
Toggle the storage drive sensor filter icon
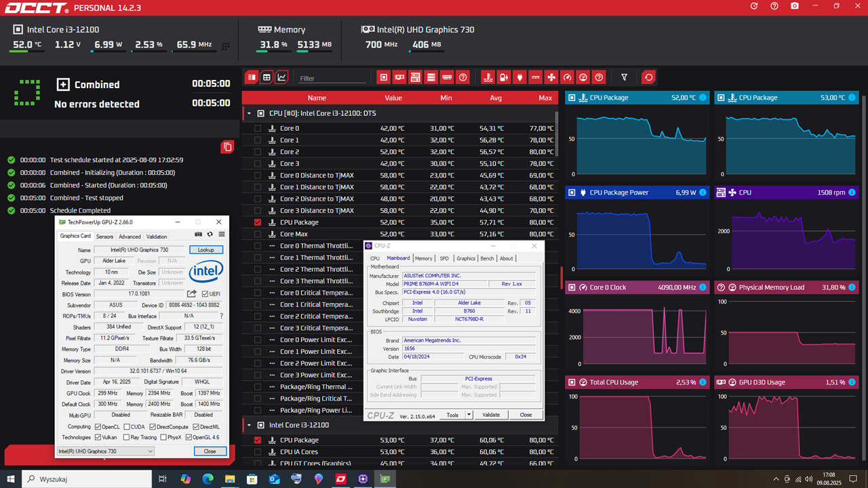pos(431,77)
